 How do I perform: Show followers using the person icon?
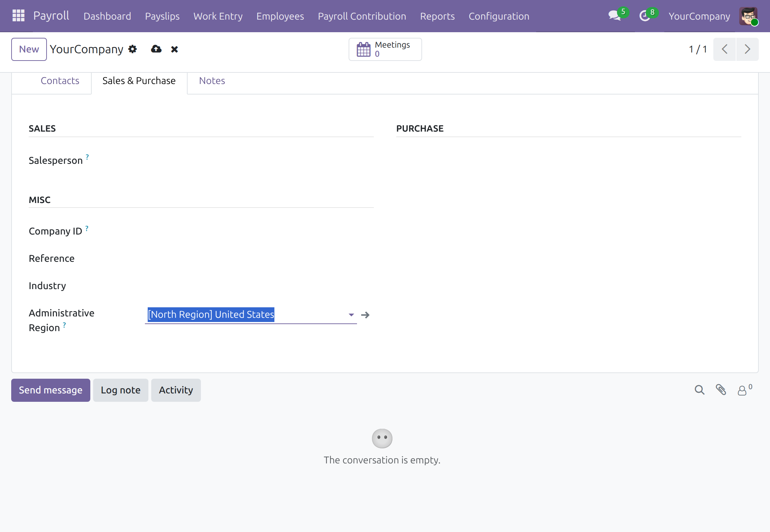(x=744, y=390)
